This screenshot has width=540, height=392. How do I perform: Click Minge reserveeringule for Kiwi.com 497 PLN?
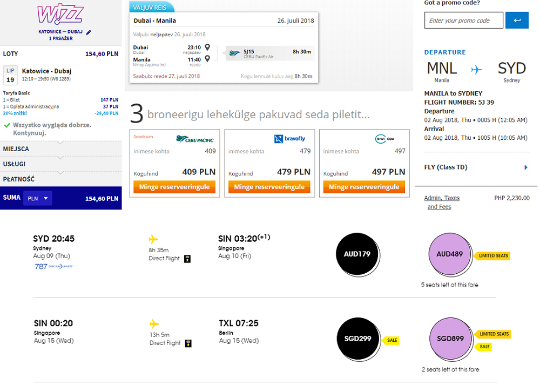(364, 187)
